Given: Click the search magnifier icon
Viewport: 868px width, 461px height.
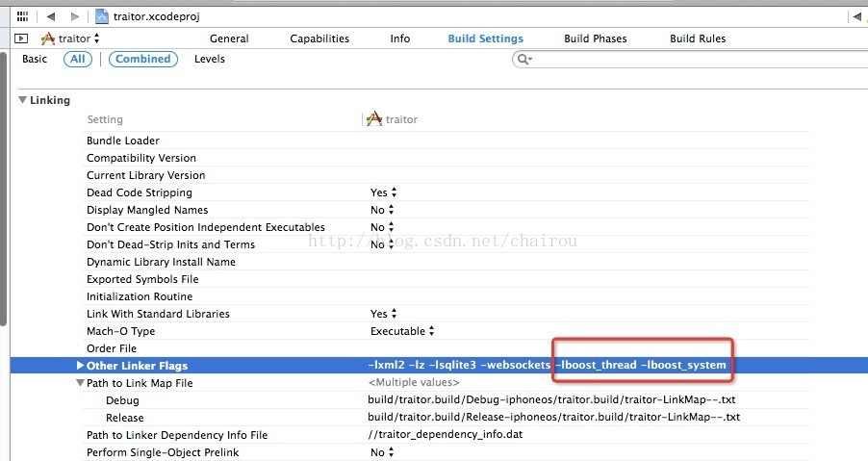Looking at the screenshot, I should tap(523, 60).
